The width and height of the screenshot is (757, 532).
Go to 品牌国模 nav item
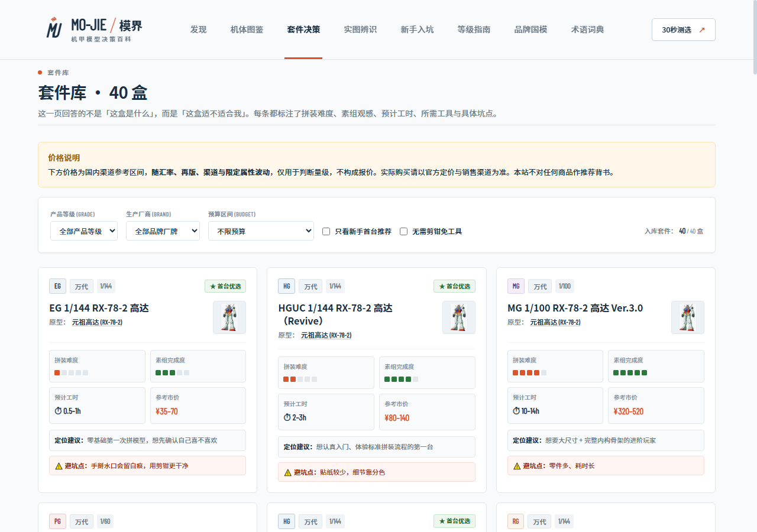530,30
